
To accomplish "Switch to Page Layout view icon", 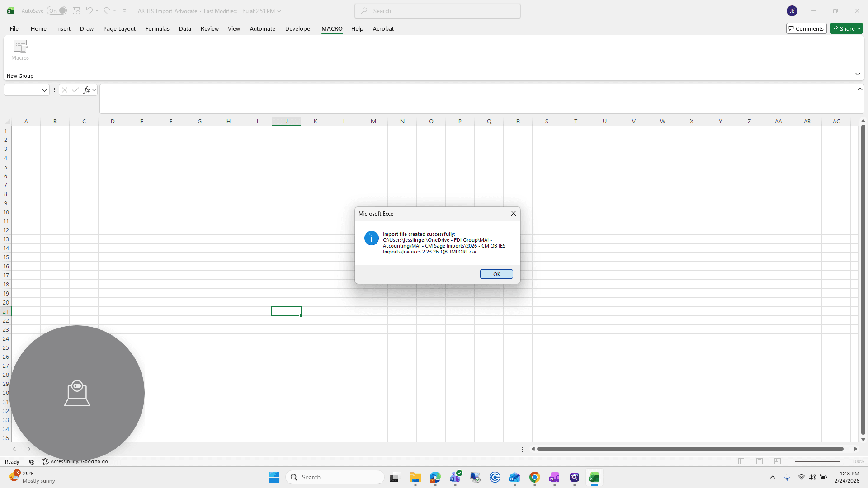I will pyautogui.click(x=759, y=461).
